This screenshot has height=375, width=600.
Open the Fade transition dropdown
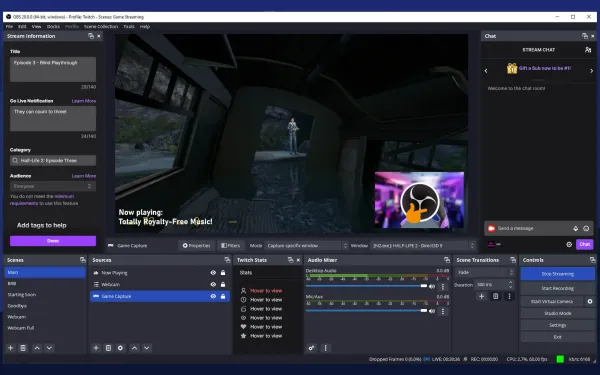[x=485, y=272]
